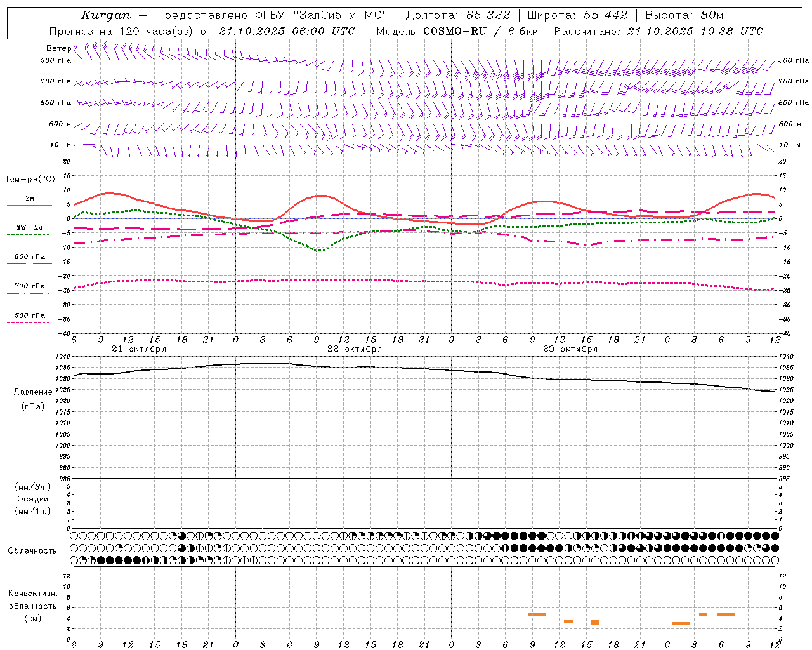Viewport: 812px width, 650px height.
Task: Click the "(мм/3ч.)" precipitation unit label
Action: coord(33,487)
